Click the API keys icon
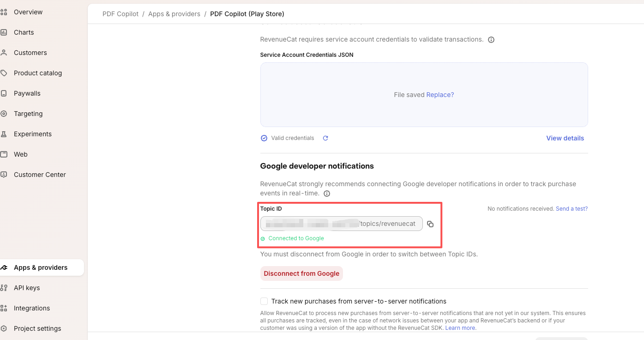This screenshot has height=340, width=644. coord(4,288)
